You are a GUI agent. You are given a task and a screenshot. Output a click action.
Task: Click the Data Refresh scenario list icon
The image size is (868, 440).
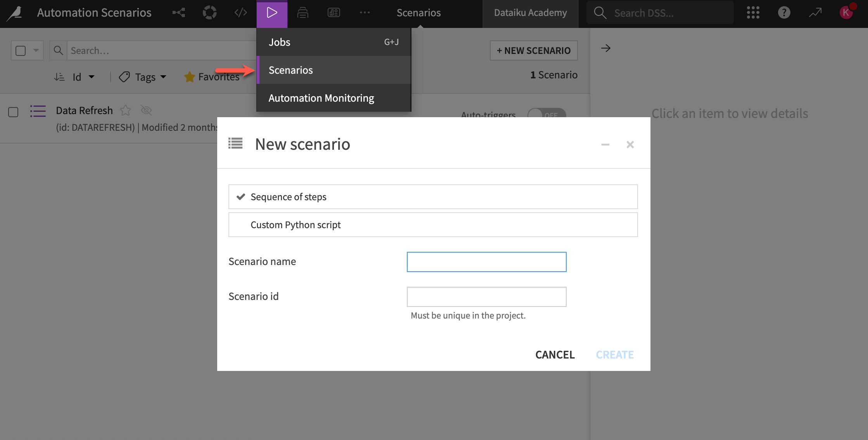(x=38, y=111)
